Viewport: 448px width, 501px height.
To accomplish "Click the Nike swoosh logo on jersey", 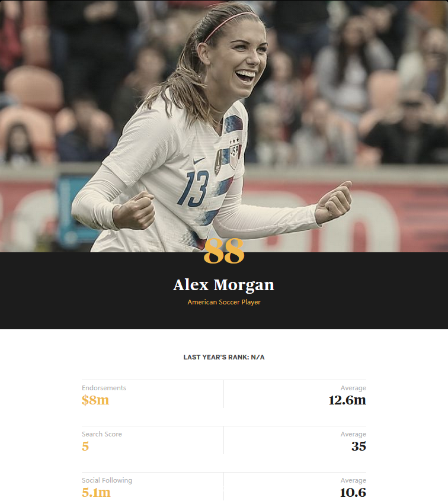I will click(199, 160).
